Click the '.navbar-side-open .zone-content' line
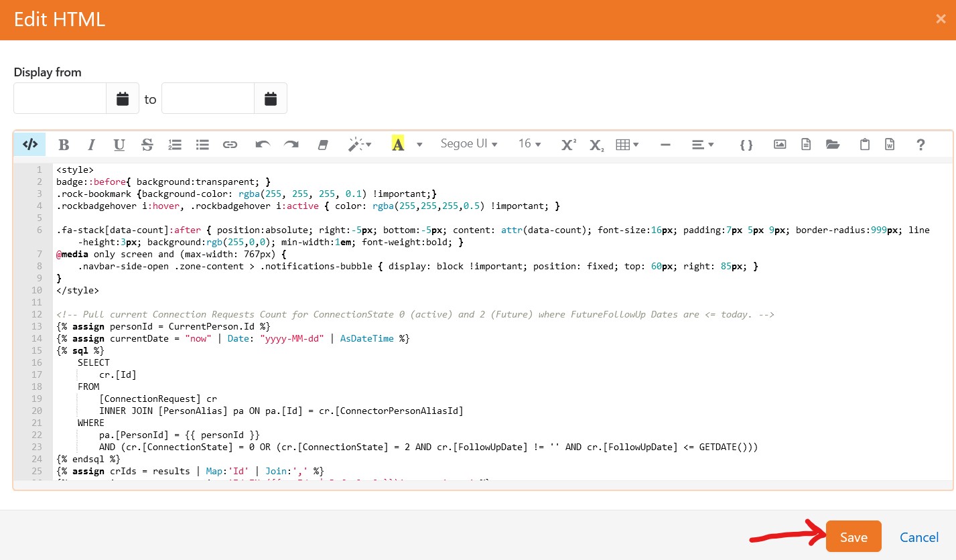This screenshot has width=956, height=560. coord(418,266)
